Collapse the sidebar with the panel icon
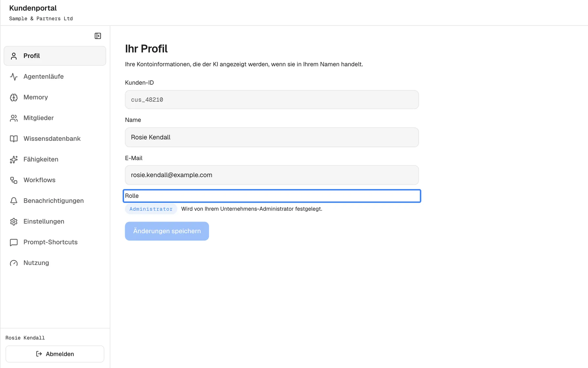Viewport: 588px width, 368px height. [98, 36]
